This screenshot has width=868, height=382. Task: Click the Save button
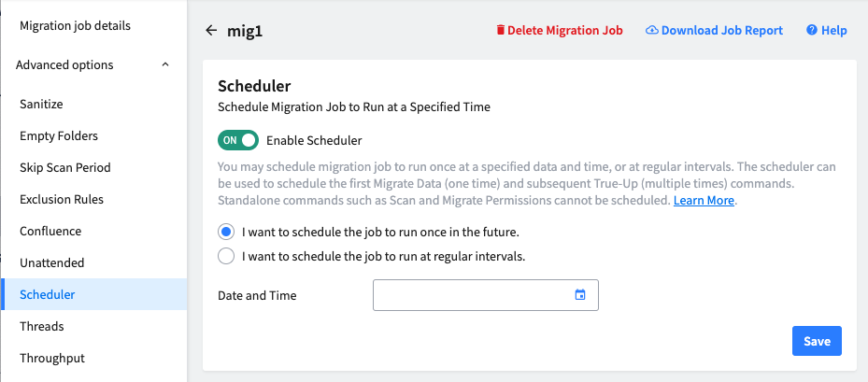(x=817, y=341)
